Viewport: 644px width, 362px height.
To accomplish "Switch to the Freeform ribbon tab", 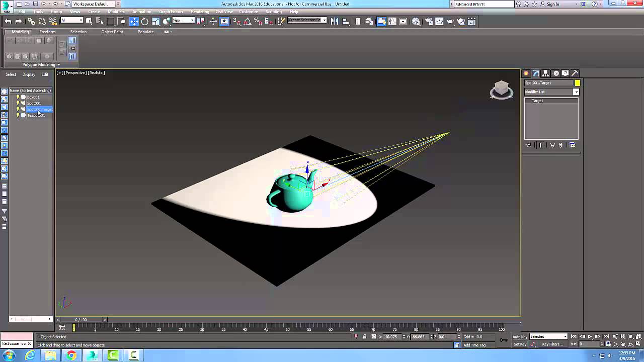I will point(47,32).
